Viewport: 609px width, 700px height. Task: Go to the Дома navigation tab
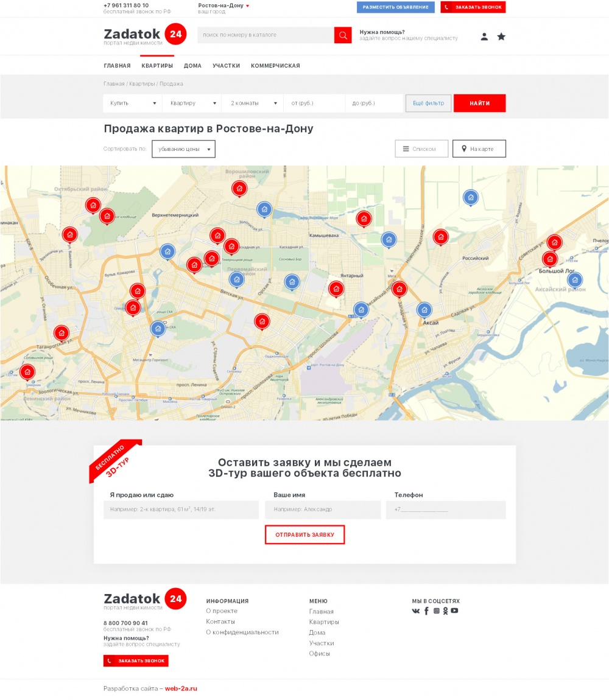pyautogui.click(x=192, y=66)
